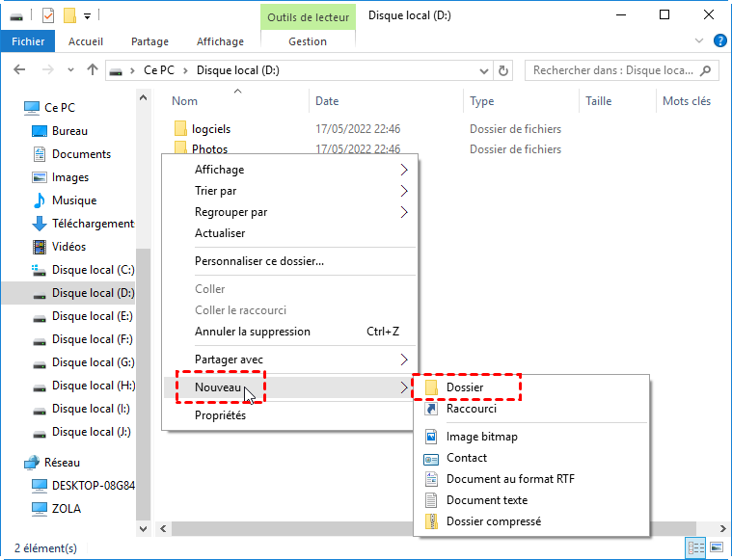Sort by the Date column header
The image size is (732, 560).
(x=327, y=101)
